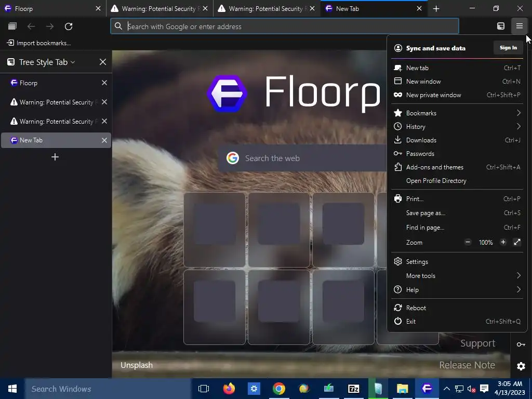Expand the History submenu
Viewport: 532px width, 399px height.
tap(457, 127)
